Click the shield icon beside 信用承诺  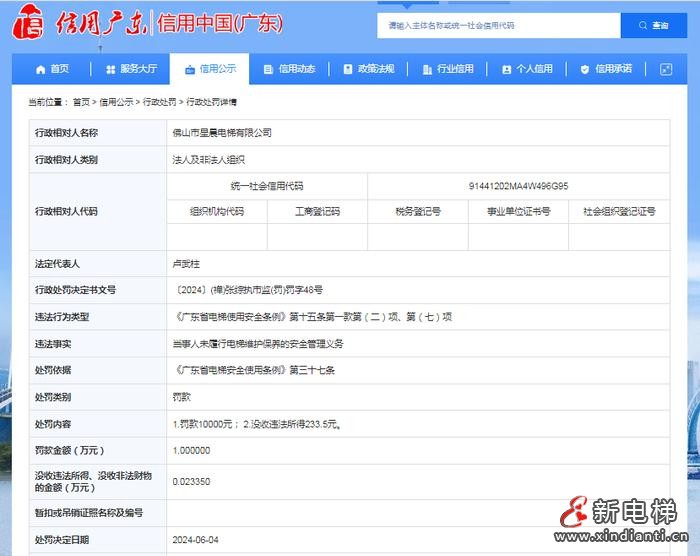point(585,69)
